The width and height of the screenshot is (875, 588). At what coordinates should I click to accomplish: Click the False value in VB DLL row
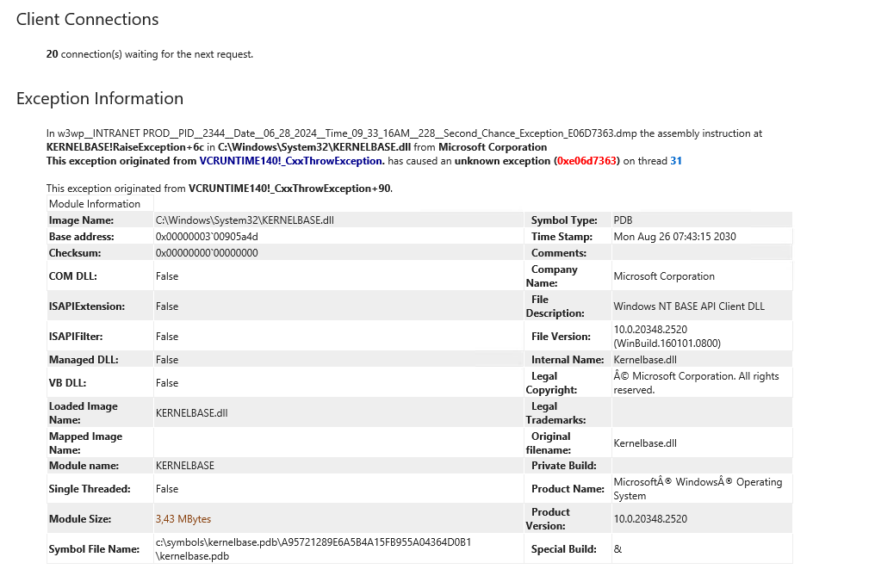point(167,383)
